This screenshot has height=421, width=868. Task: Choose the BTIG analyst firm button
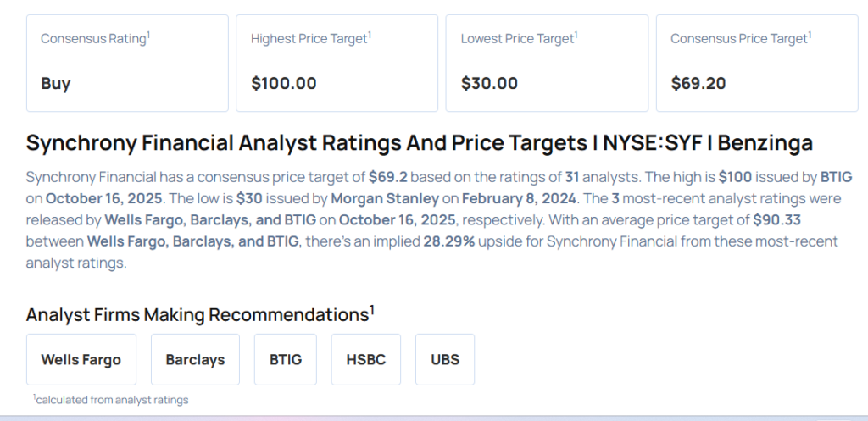pos(286,359)
